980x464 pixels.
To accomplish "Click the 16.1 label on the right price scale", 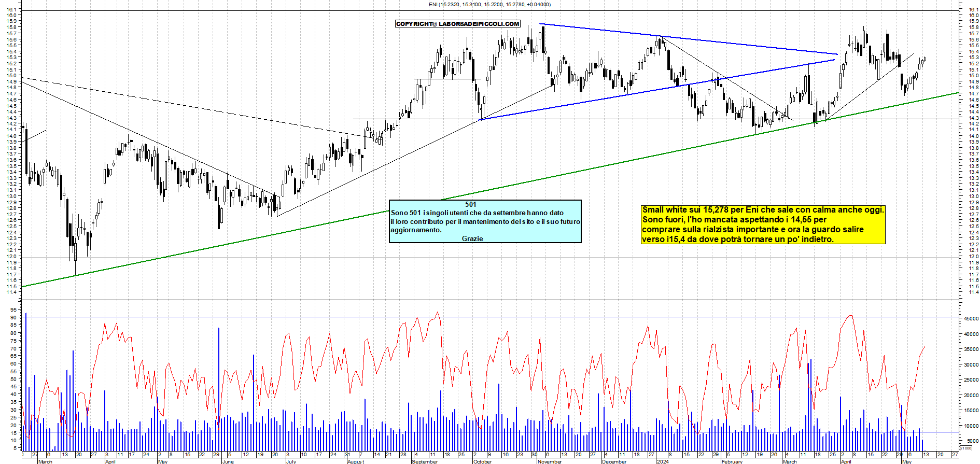I will (x=974, y=9).
